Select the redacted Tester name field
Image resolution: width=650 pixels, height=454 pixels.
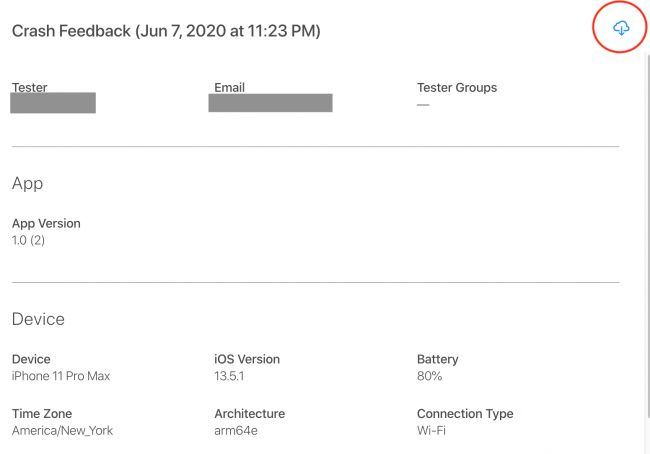click(x=53, y=103)
